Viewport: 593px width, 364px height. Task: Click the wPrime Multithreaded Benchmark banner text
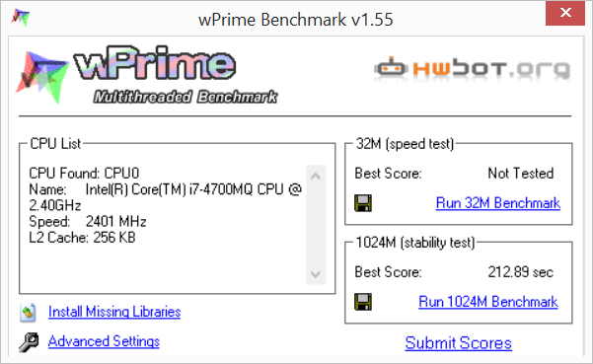click(x=175, y=75)
